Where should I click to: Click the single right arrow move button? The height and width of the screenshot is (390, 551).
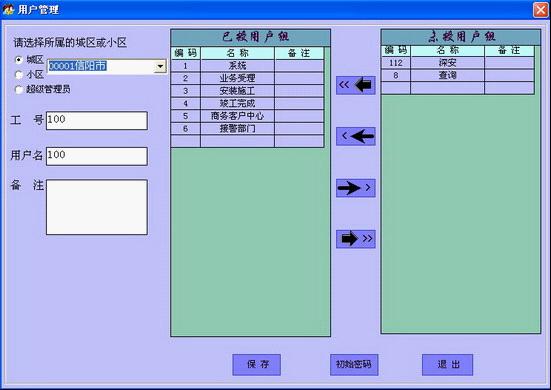click(x=356, y=188)
